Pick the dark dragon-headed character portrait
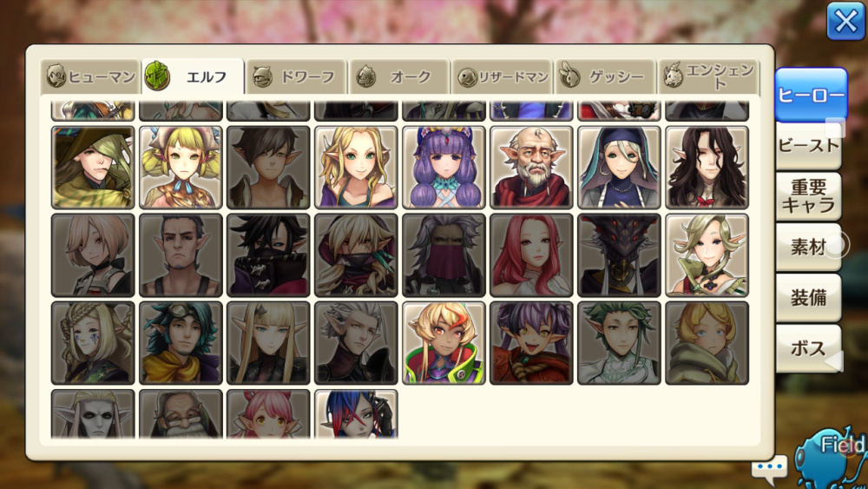This screenshot has width=868, height=489. (x=619, y=255)
